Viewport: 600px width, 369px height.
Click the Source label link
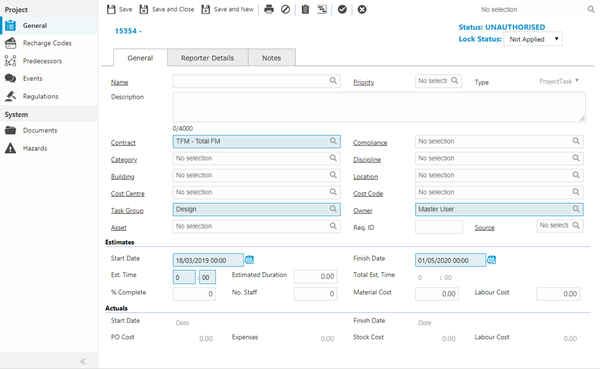484,227
